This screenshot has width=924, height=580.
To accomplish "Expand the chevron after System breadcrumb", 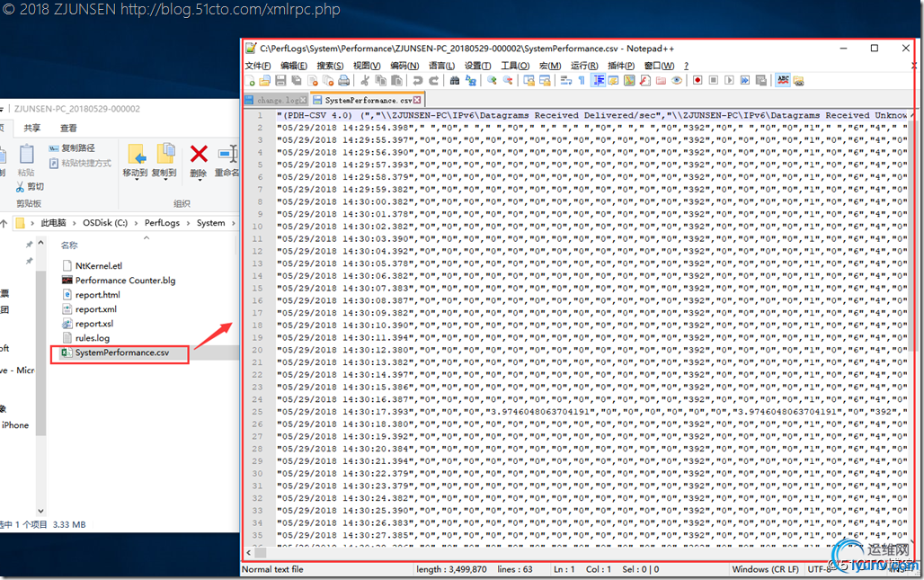I will click(234, 223).
